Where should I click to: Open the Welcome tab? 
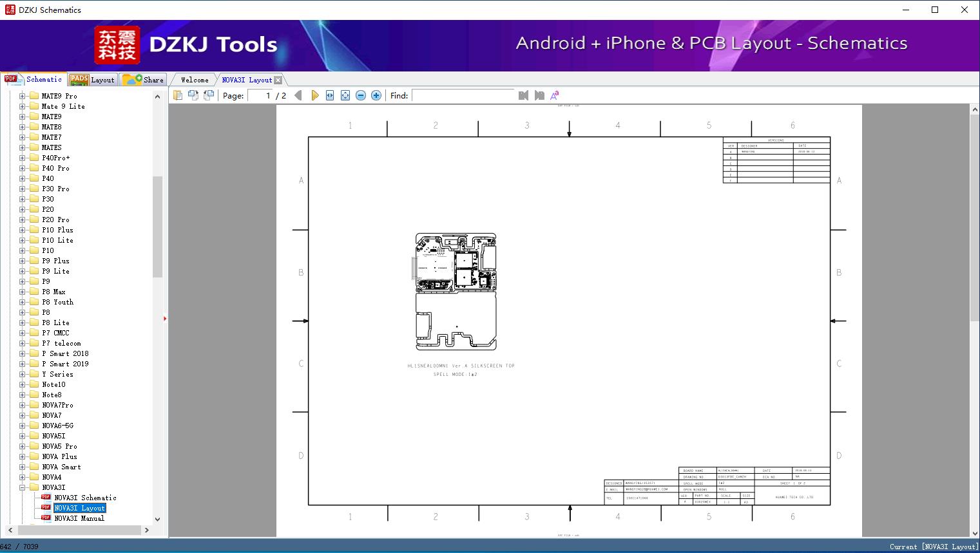pos(195,80)
